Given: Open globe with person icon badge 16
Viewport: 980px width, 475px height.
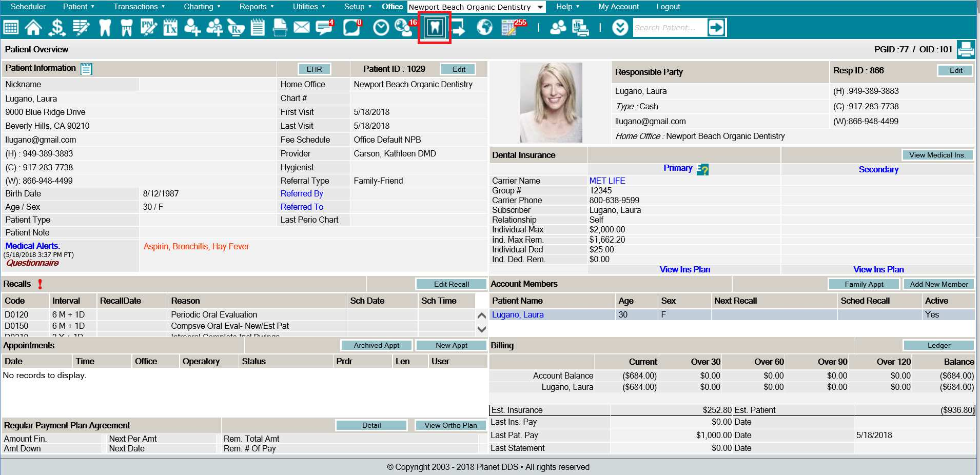Looking at the screenshot, I should (405, 27).
